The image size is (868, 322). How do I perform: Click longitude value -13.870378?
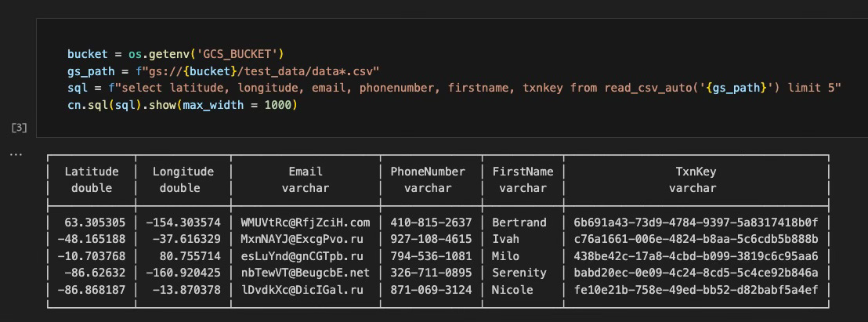[x=186, y=290]
